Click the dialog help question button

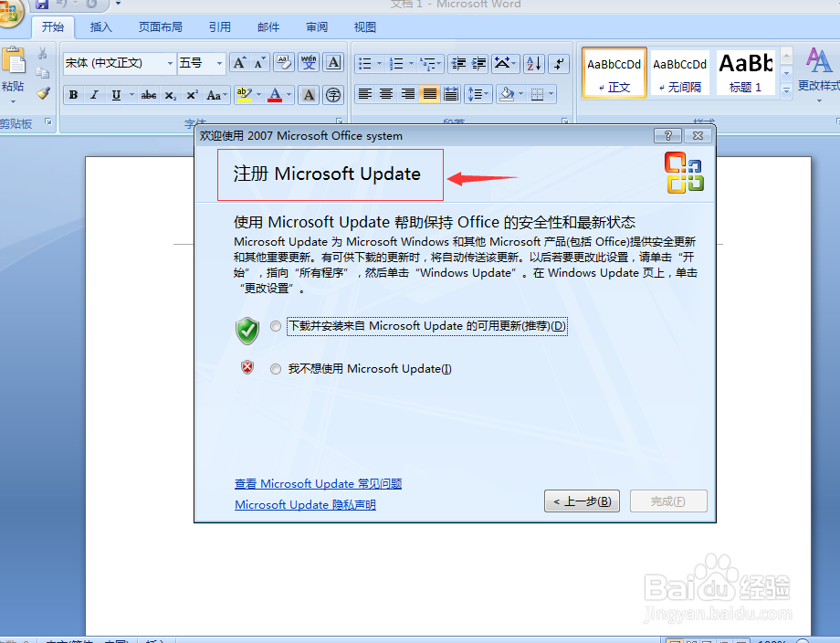[668, 136]
